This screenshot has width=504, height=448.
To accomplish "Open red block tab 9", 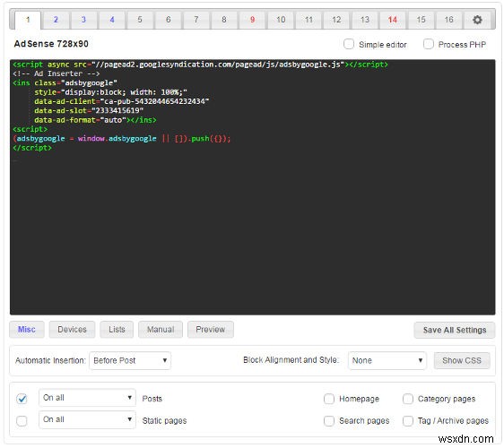I will coord(252,20).
